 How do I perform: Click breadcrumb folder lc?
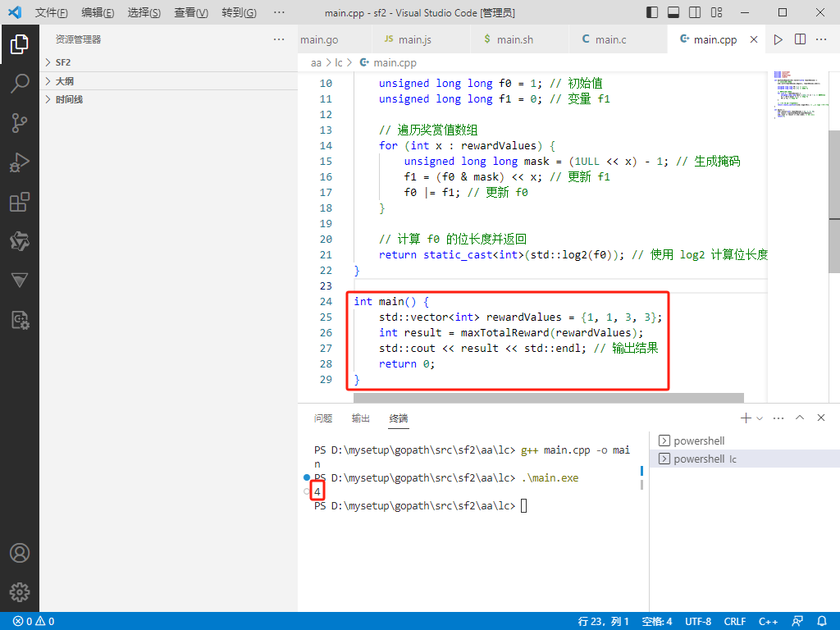coord(339,62)
